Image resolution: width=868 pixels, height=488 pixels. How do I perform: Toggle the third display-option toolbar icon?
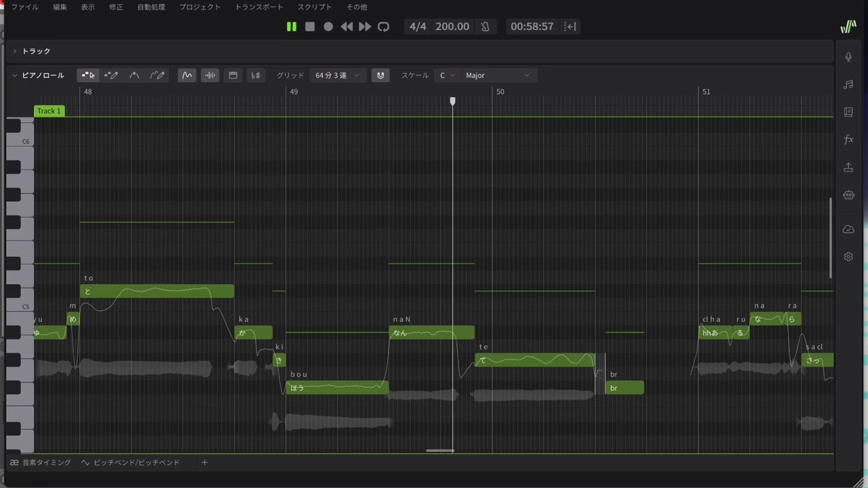[233, 75]
